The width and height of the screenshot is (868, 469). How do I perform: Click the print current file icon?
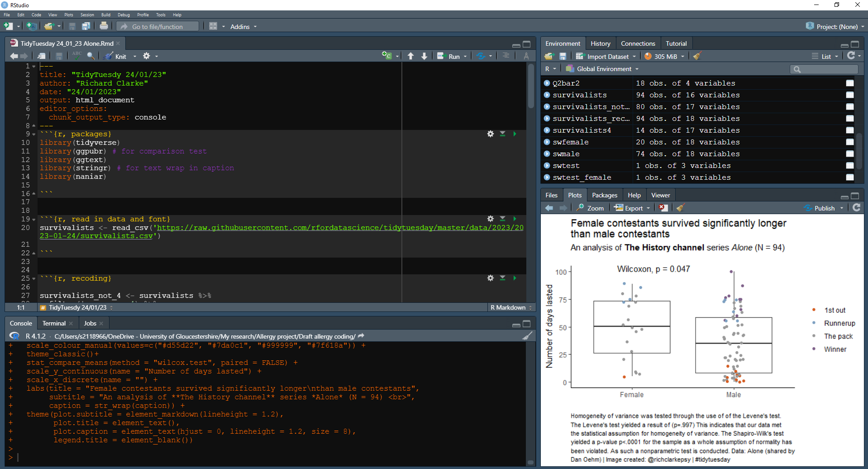104,26
